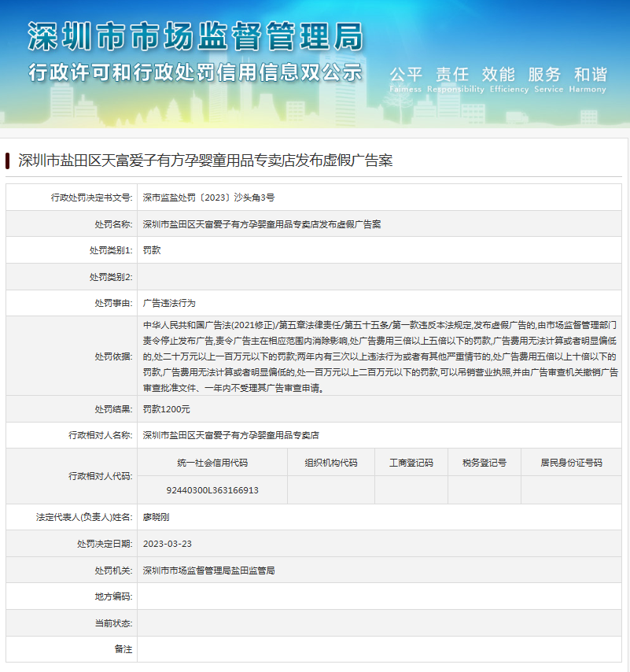Click the 税务登记号 column header

[x=484, y=463]
